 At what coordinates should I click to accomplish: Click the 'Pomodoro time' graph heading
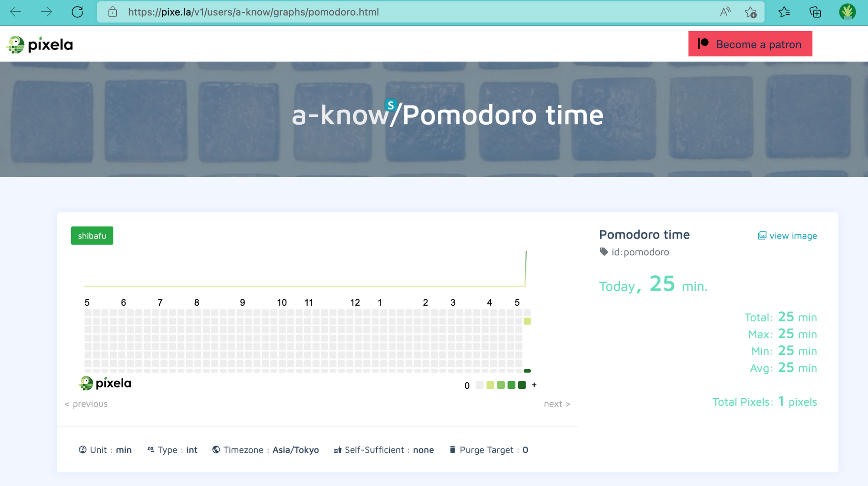pos(644,235)
